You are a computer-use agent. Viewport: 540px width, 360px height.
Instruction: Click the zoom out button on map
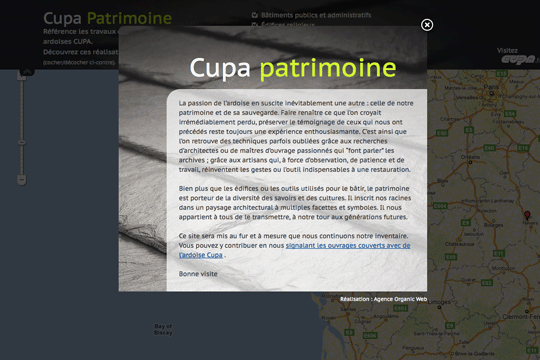click(22, 180)
